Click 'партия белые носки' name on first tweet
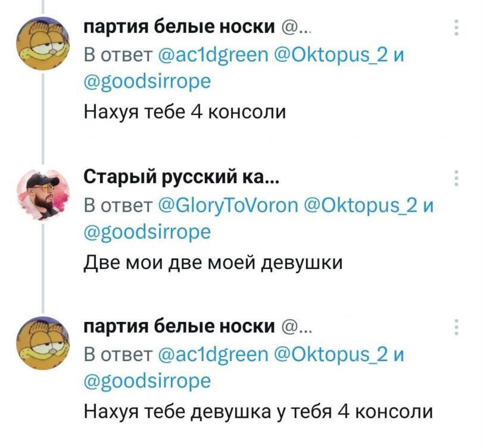 [179, 27]
